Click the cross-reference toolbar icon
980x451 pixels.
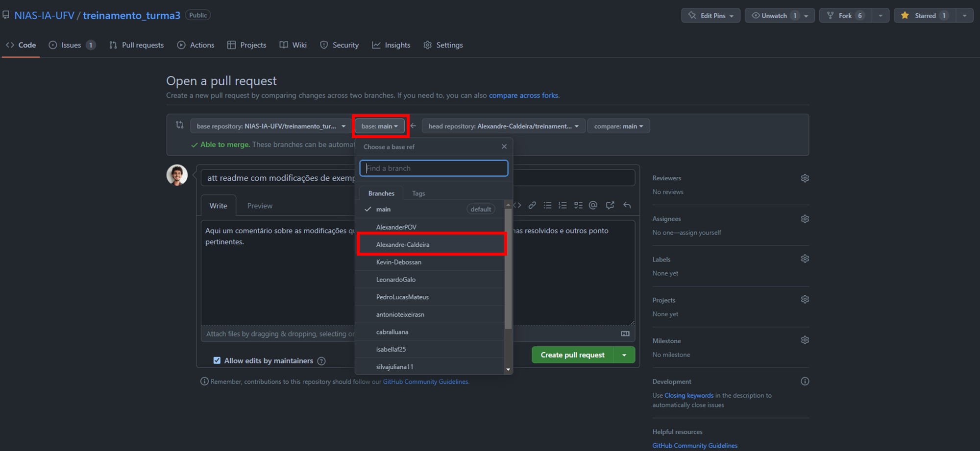tap(610, 205)
